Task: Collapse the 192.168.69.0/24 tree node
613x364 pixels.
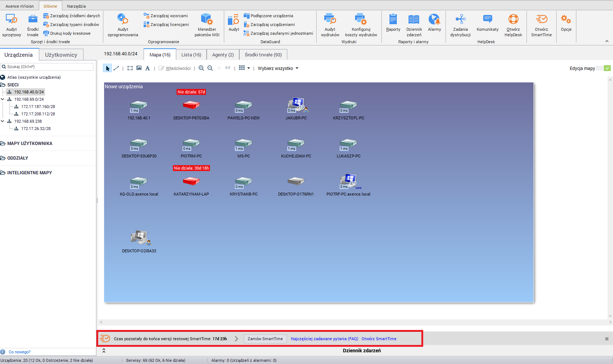Action: tap(3, 99)
